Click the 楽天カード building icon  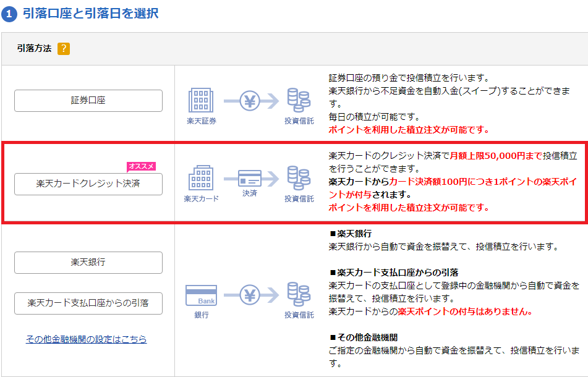201,177
